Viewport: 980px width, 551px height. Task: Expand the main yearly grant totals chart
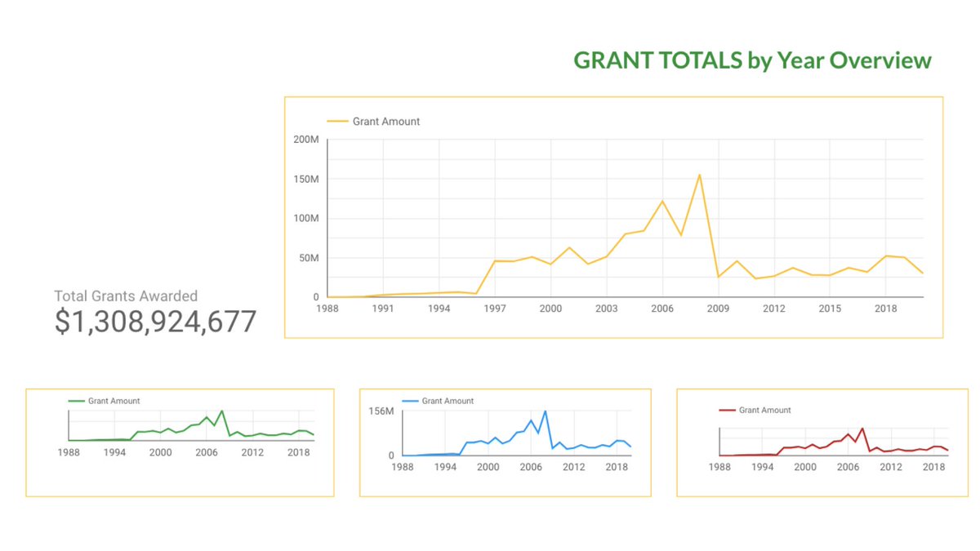click(x=614, y=216)
